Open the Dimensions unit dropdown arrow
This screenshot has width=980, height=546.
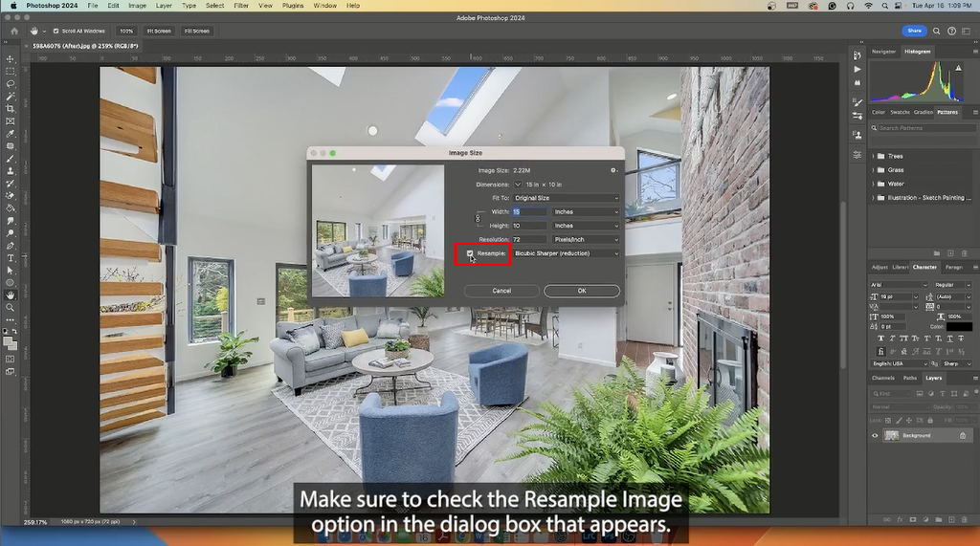tap(518, 185)
